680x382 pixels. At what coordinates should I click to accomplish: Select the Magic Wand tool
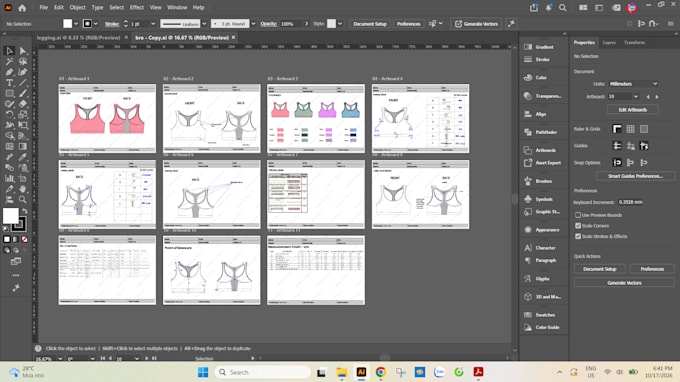click(9, 62)
